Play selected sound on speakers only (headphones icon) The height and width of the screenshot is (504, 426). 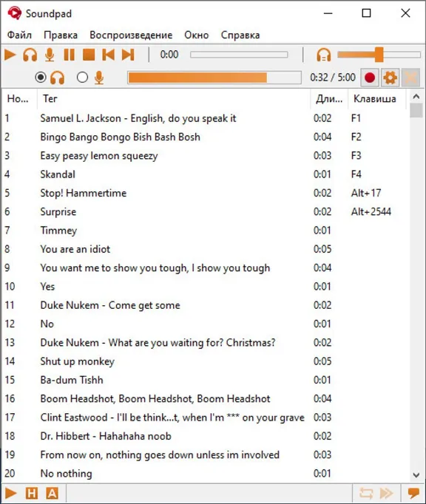[30, 55]
